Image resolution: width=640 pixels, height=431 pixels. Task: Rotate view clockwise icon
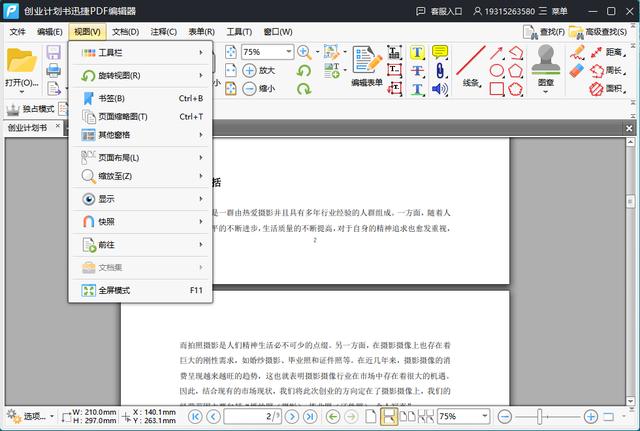304,89
